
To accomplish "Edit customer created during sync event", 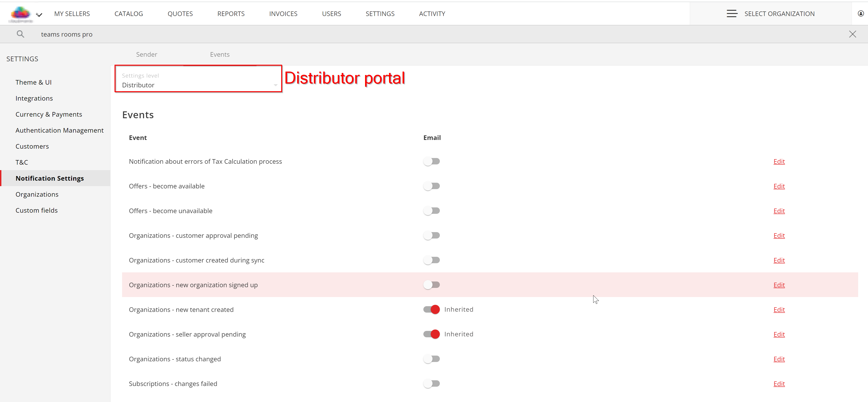I will coord(779,260).
